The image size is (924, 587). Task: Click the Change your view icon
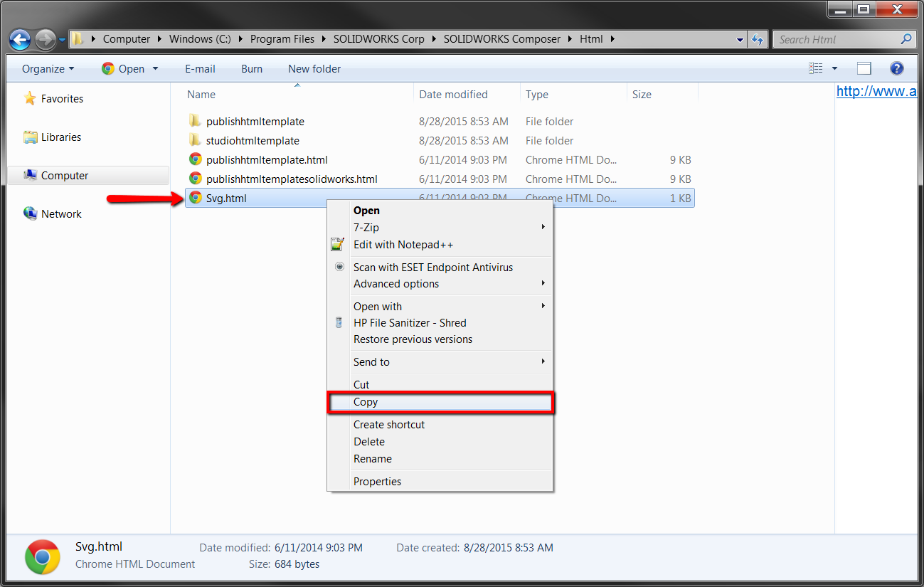pyautogui.click(x=816, y=68)
